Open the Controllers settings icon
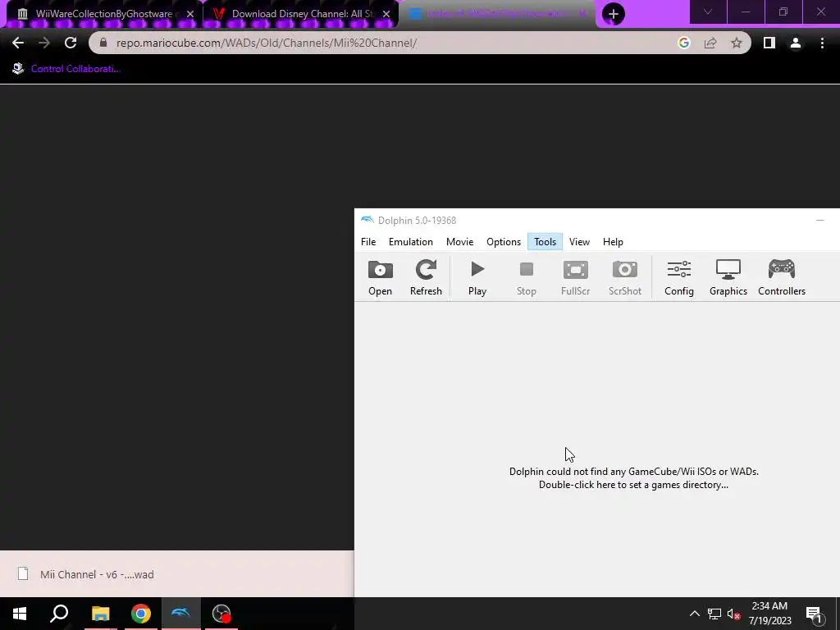 click(x=782, y=277)
